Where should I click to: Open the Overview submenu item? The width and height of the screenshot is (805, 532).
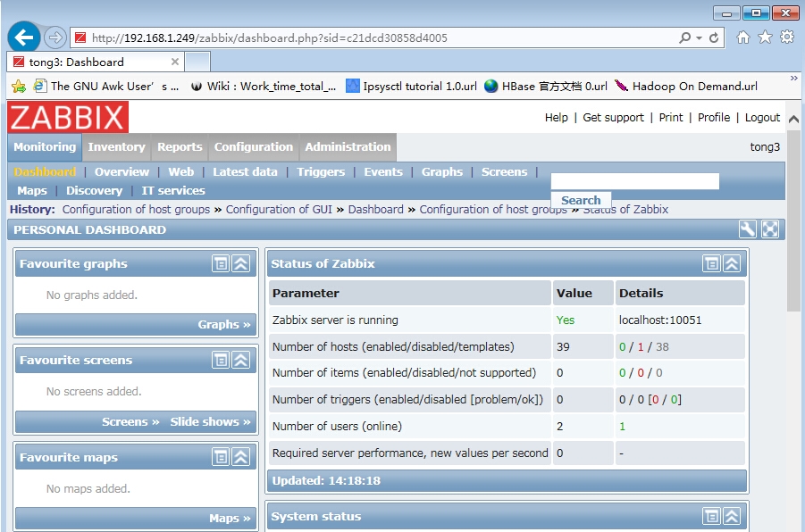tap(122, 172)
